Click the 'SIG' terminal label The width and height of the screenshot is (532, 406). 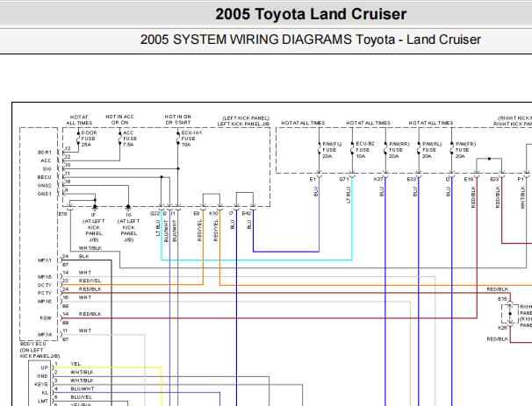47,168
